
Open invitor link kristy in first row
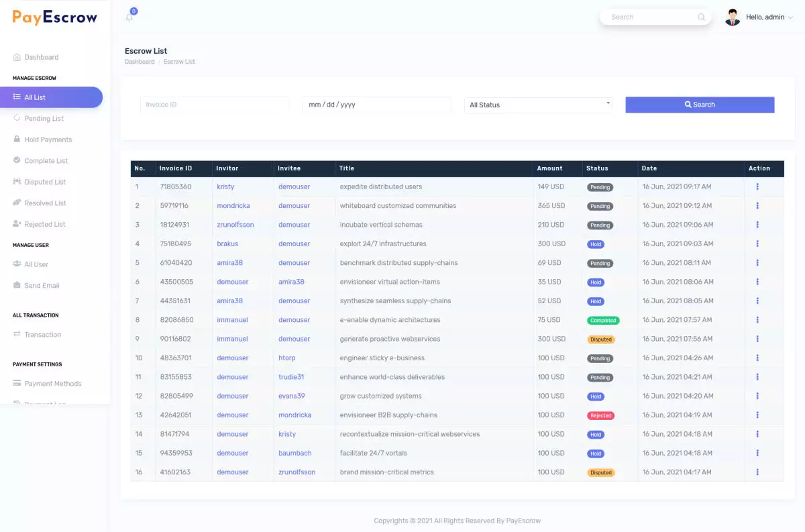(225, 187)
